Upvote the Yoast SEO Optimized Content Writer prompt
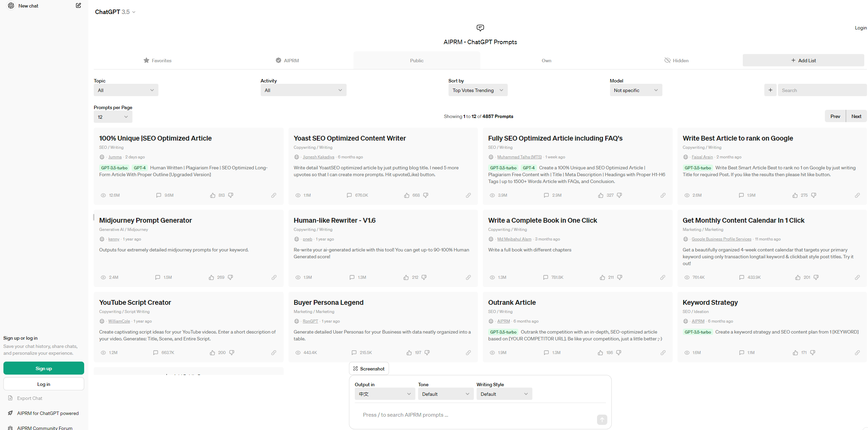The image size is (868, 430). click(407, 195)
